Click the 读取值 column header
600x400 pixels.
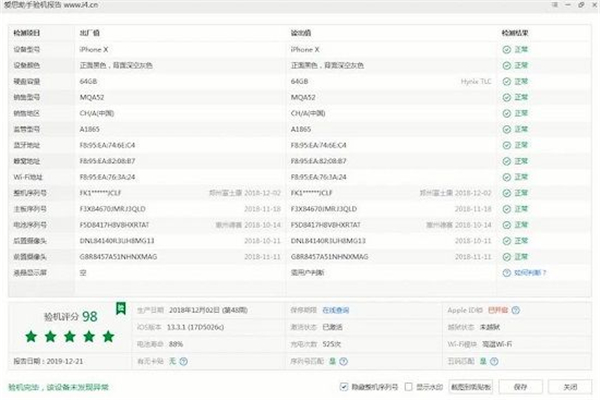tap(301, 32)
